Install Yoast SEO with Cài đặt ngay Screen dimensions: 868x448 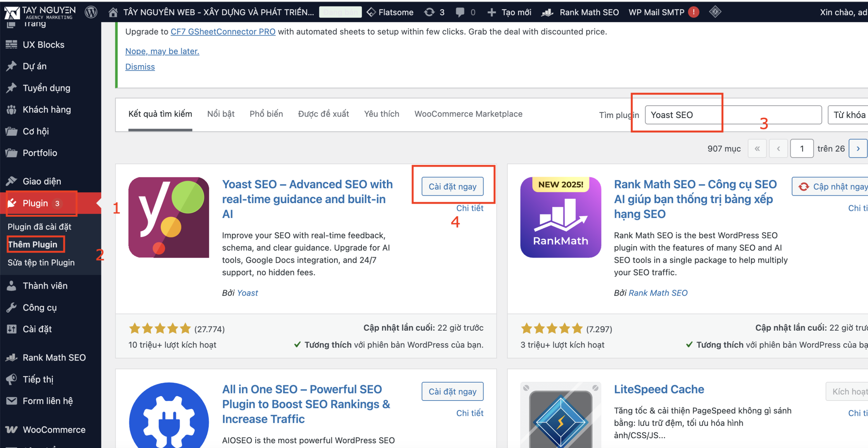[452, 187]
